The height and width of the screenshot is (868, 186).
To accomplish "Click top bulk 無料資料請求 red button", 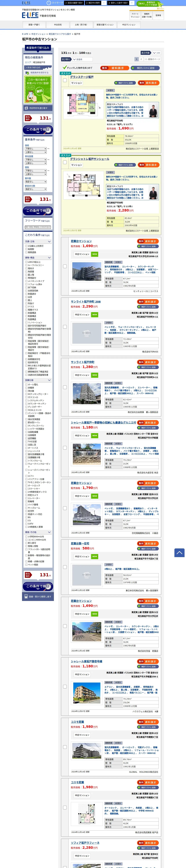I will coord(114,68).
